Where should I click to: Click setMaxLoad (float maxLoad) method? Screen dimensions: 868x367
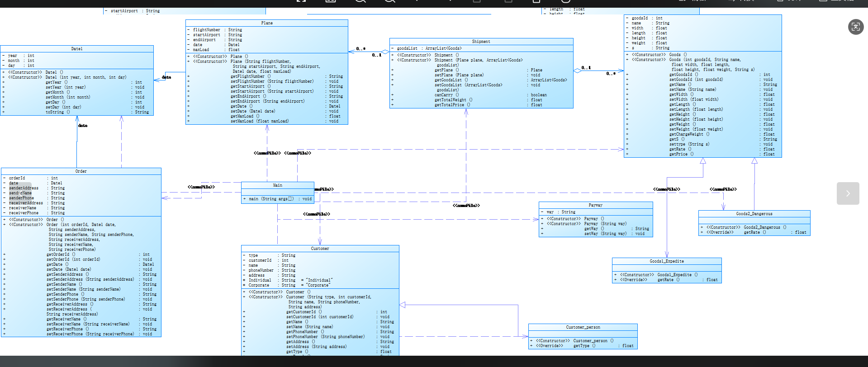(260, 121)
